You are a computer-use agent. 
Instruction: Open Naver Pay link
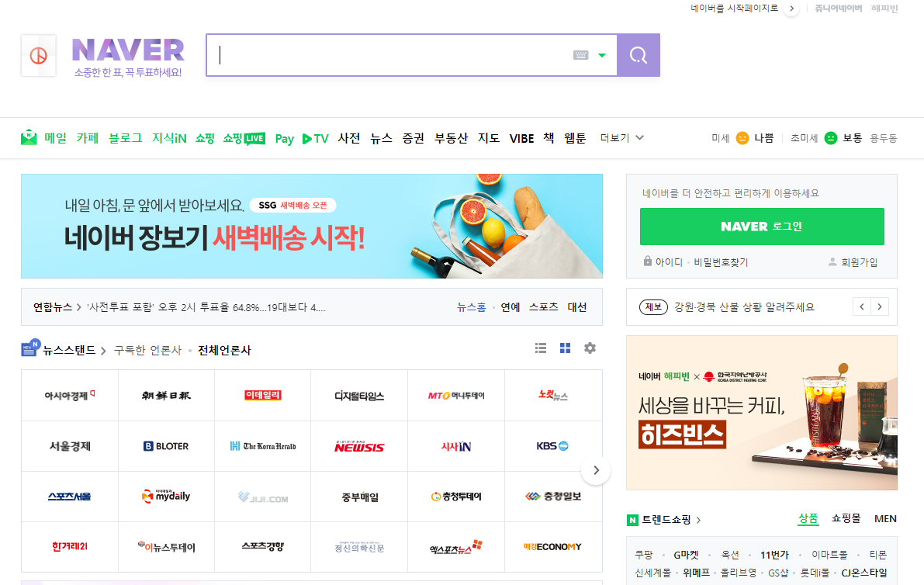point(284,138)
